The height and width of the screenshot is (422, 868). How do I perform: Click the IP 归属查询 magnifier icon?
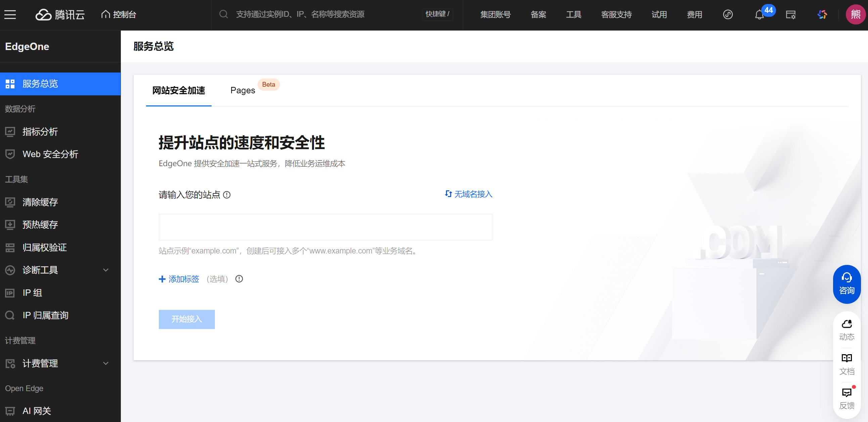coord(10,315)
